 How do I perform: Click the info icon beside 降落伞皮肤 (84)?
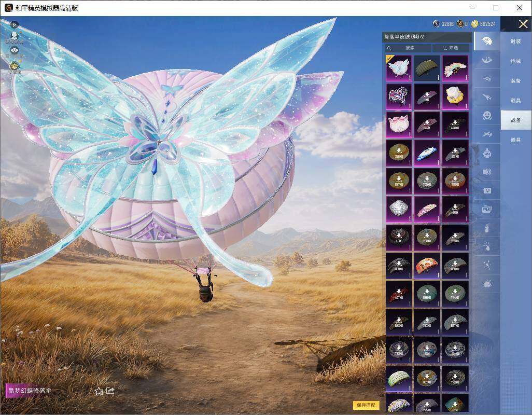[423, 37]
